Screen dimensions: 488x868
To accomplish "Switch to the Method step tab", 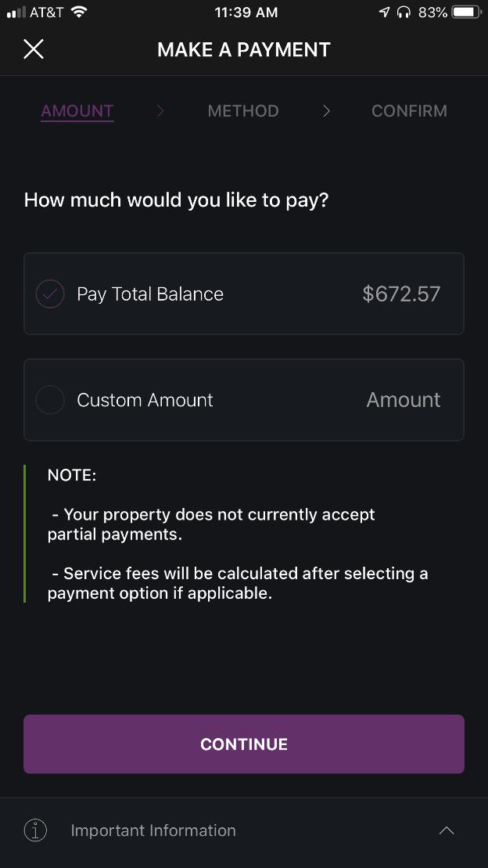I will point(243,110).
